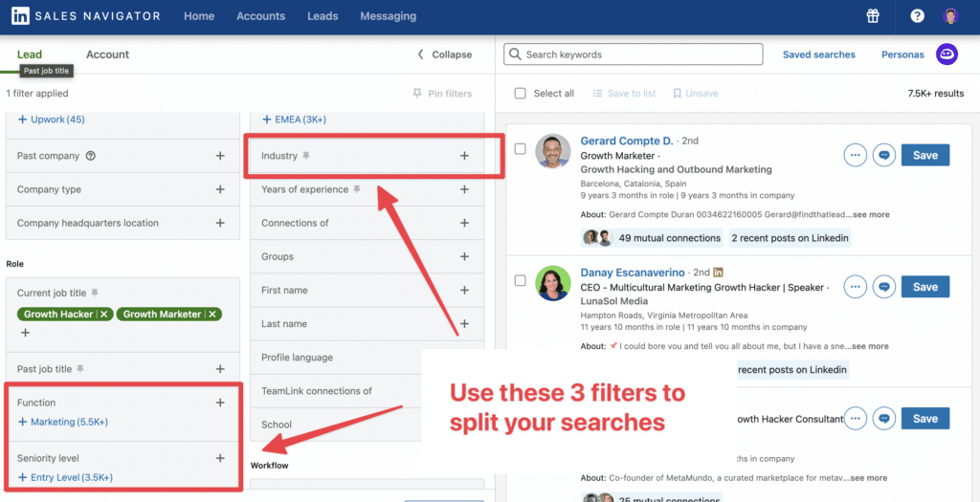The image size is (980, 502).
Task: Message Danay Escanaverino via chat icon
Action: pos(883,287)
